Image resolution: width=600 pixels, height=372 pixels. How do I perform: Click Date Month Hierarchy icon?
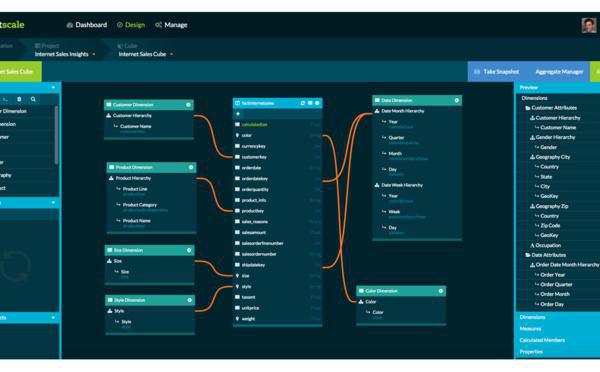pos(377,111)
